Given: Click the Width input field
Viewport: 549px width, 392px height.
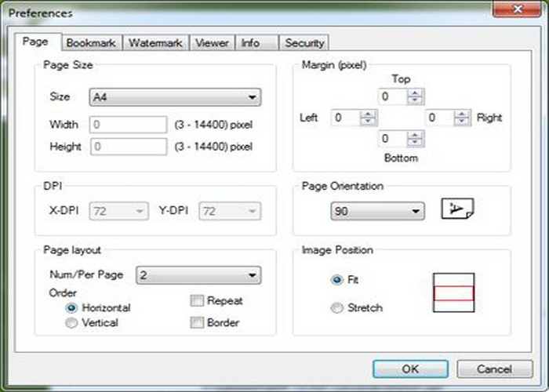Looking at the screenshot, I should (x=128, y=125).
